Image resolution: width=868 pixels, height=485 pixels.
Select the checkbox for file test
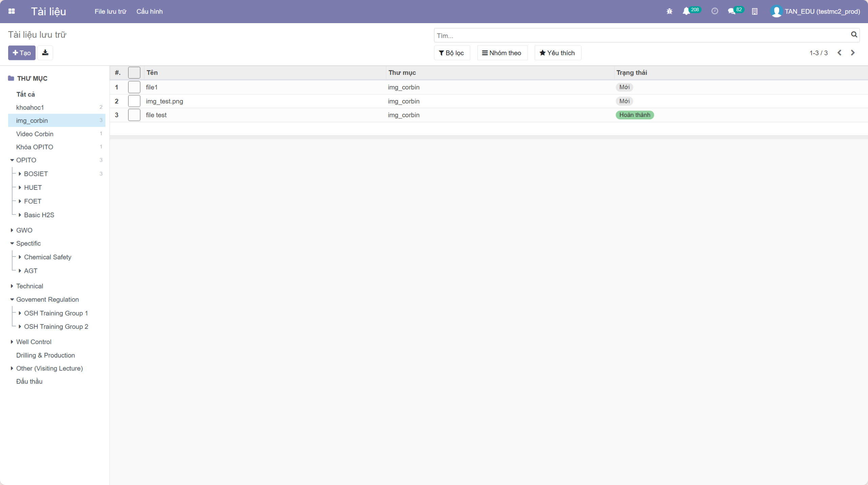[134, 115]
